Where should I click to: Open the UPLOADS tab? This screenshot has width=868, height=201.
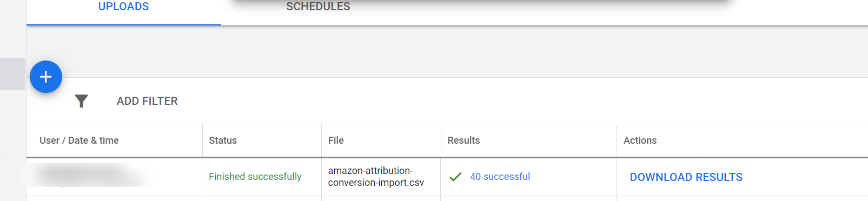coord(123,6)
